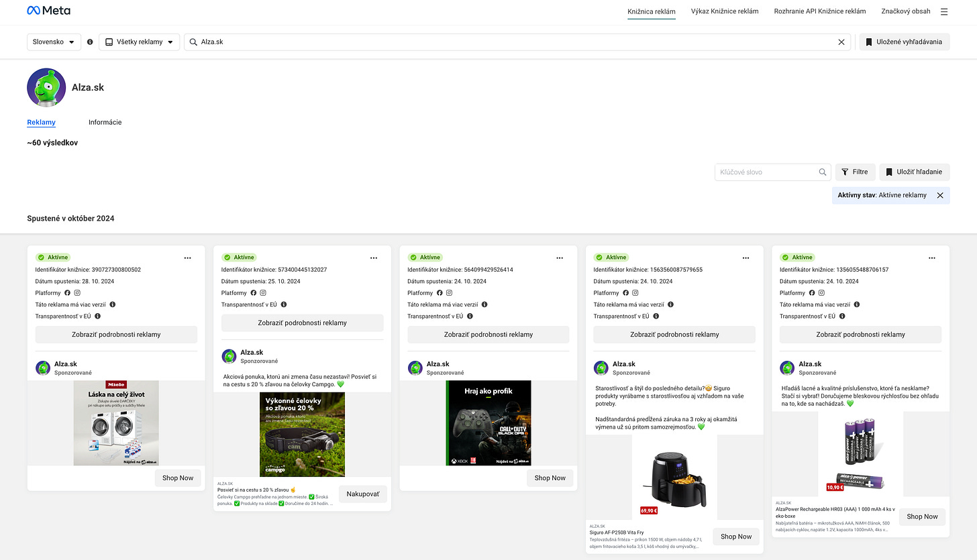
Task: Open the Siguro air fryer product image
Action: tap(674, 477)
